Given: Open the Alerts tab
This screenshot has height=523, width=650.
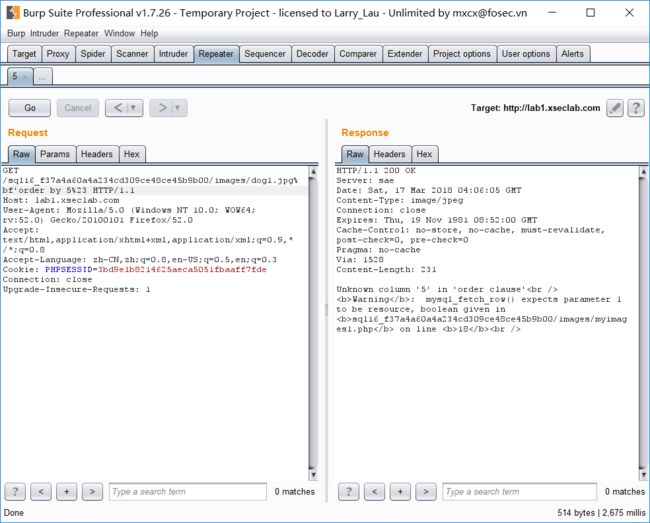Looking at the screenshot, I should point(572,54).
